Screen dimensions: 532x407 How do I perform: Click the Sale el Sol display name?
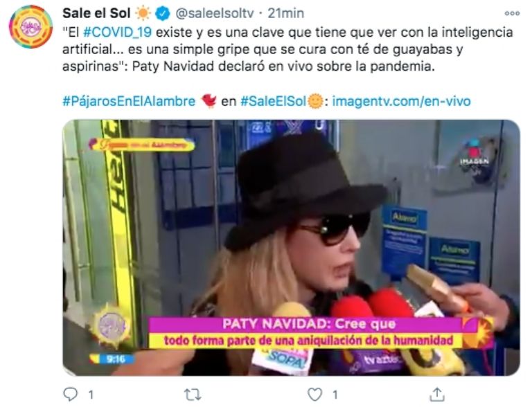click(96, 13)
